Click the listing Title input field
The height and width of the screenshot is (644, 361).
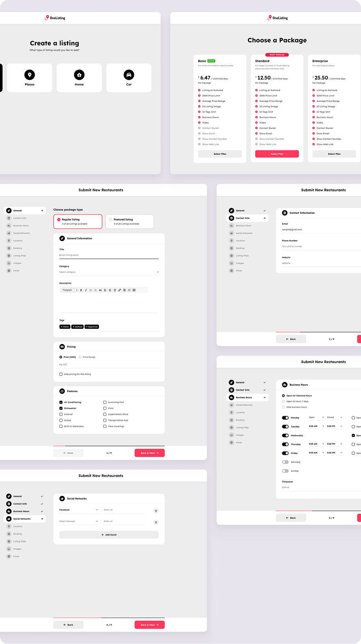[109, 255]
